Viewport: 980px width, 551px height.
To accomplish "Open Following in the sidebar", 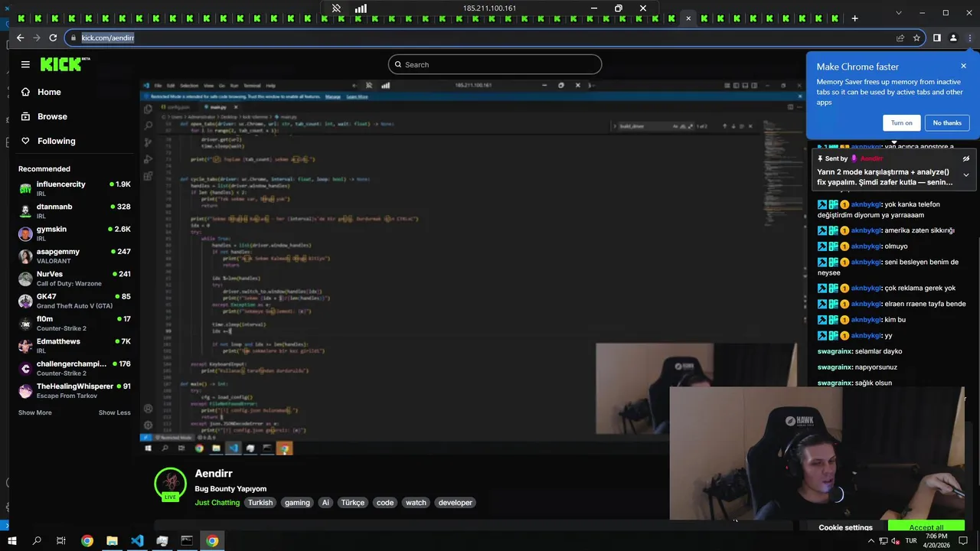I will [x=57, y=141].
